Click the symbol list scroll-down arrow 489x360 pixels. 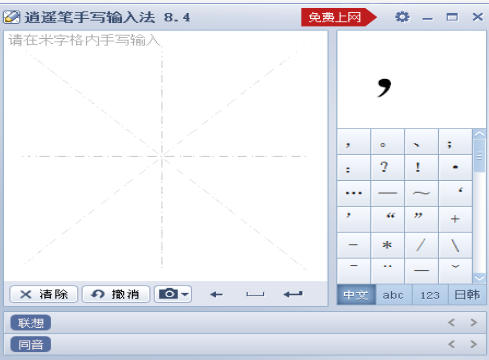479,278
